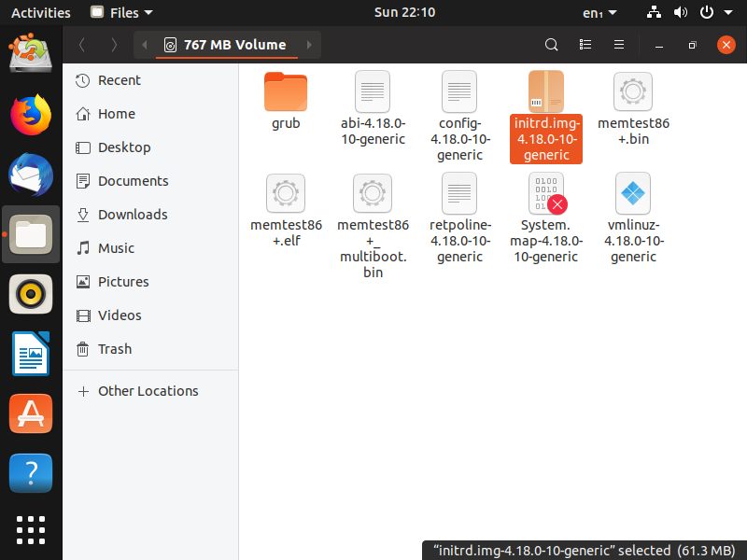Show Applications grid in the dock
The height and width of the screenshot is (560, 747).
[x=31, y=529]
